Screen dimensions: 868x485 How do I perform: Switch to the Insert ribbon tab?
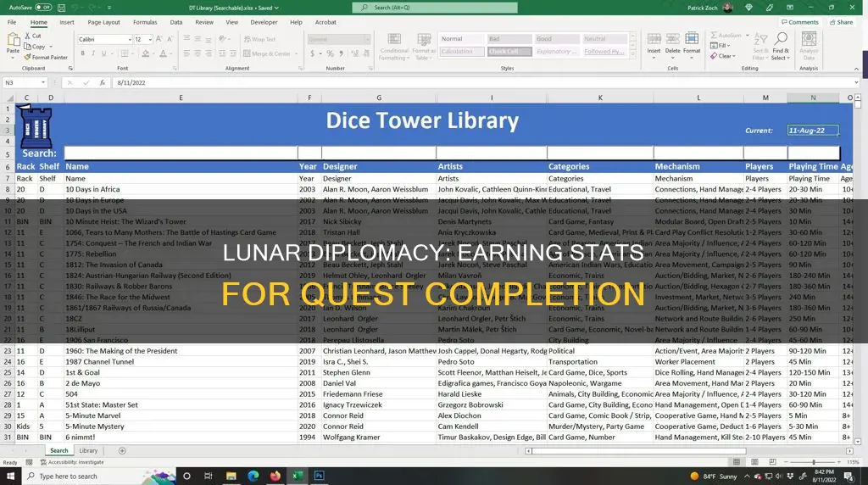click(x=67, y=22)
